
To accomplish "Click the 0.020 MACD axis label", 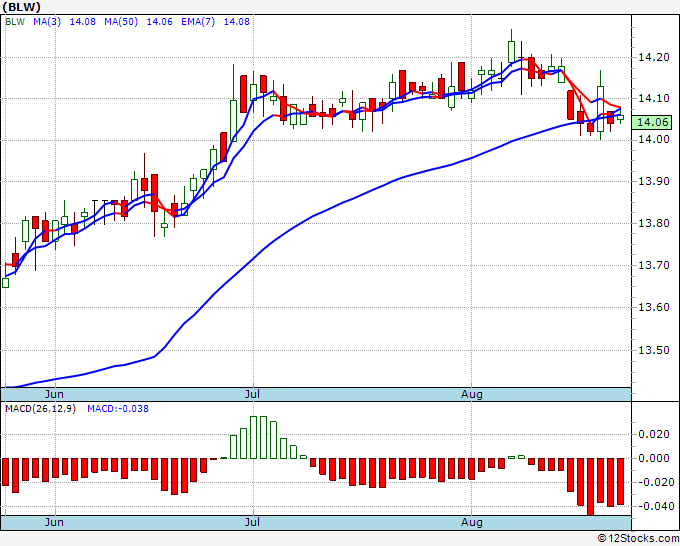I will [x=654, y=434].
